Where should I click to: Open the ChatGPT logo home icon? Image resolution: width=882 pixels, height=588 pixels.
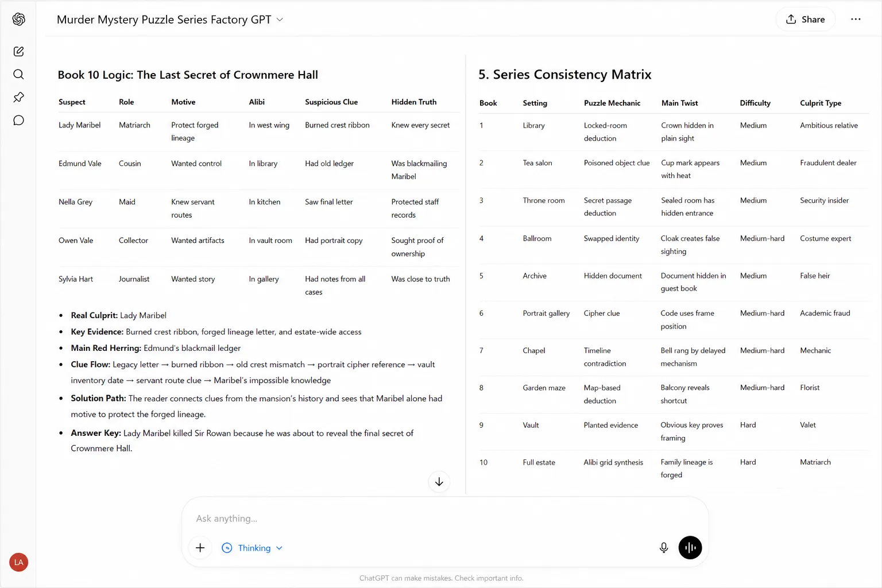pyautogui.click(x=18, y=20)
